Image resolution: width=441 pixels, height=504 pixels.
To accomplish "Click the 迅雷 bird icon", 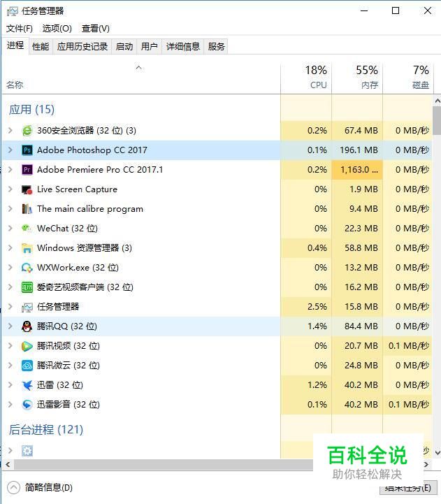I will click(27, 385).
